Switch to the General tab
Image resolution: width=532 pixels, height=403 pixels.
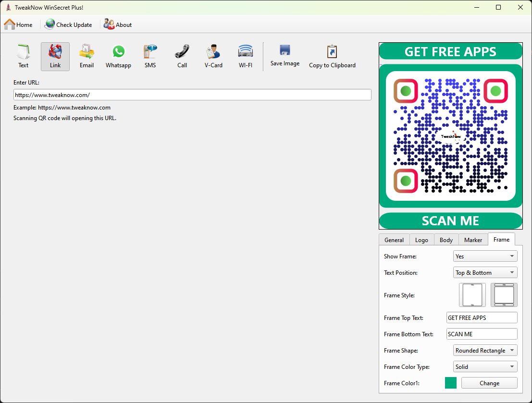tap(394, 240)
